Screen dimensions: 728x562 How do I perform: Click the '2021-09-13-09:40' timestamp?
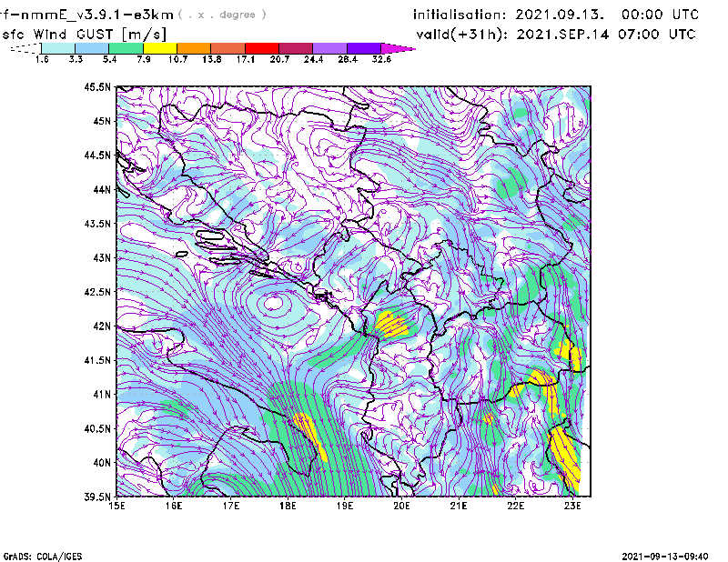click(665, 557)
